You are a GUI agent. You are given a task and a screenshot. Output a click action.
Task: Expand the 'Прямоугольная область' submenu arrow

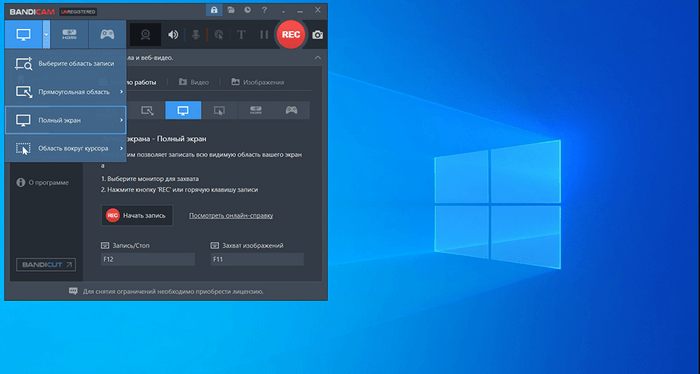click(x=121, y=92)
